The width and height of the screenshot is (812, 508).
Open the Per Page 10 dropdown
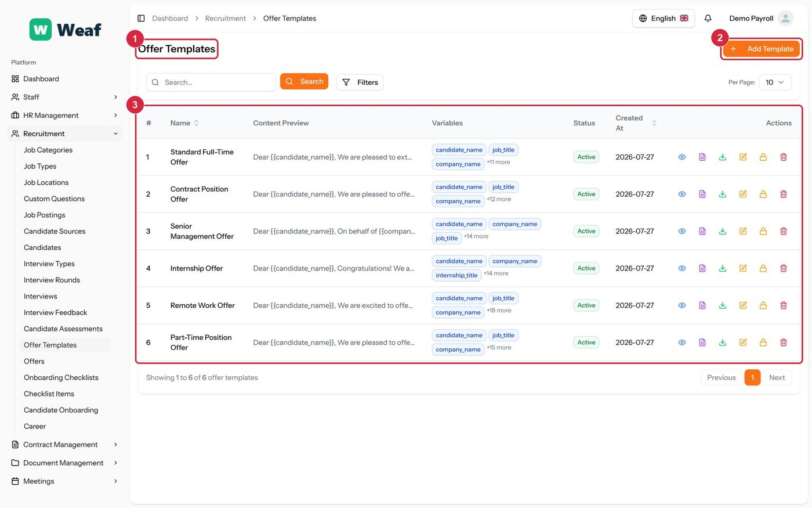click(775, 82)
